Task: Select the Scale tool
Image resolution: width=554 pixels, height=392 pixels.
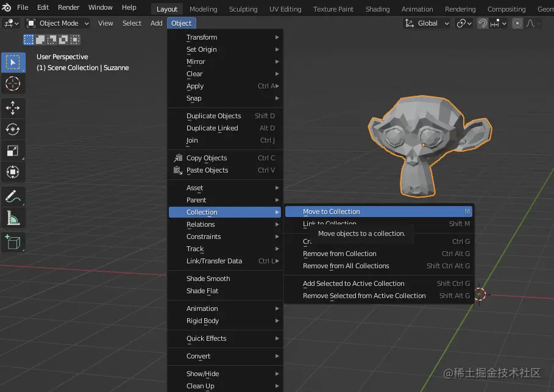Action: click(13, 151)
